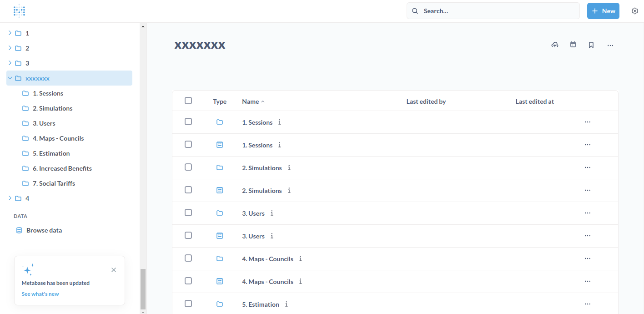
Task: Check the select-all checkbox in the table header
Action: (x=188, y=101)
